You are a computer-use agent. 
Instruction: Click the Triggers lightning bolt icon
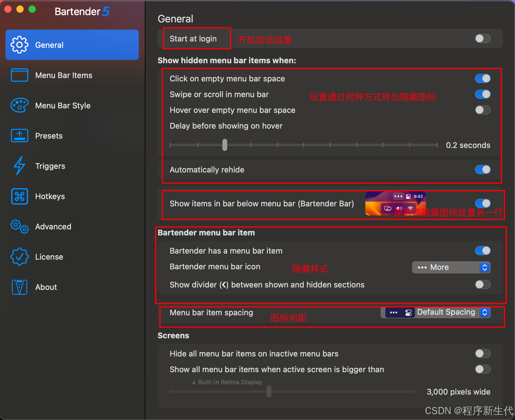(19, 166)
